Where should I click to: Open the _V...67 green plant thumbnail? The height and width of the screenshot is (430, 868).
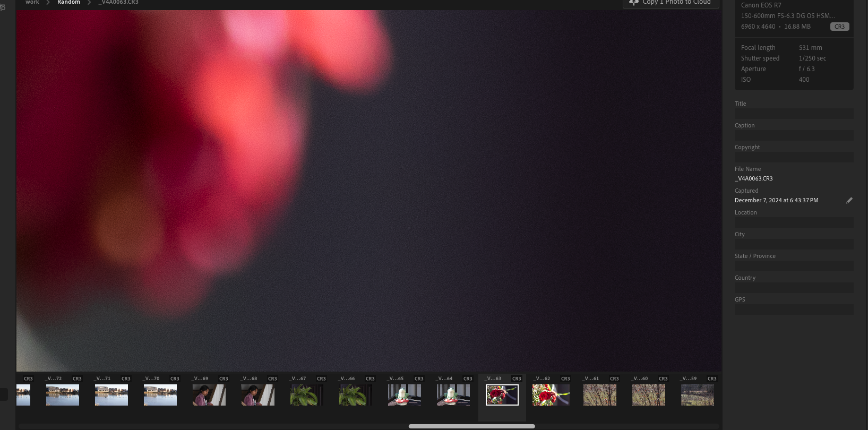tap(306, 395)
